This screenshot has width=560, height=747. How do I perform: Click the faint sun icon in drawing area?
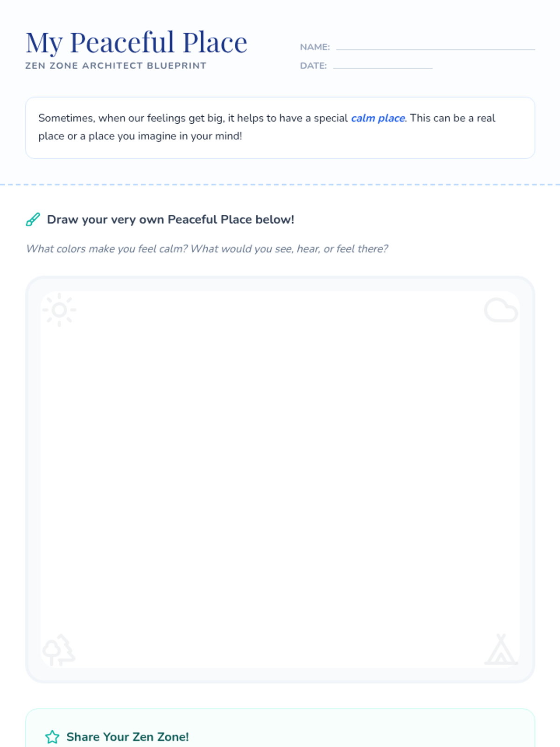[x=59, y=310]
